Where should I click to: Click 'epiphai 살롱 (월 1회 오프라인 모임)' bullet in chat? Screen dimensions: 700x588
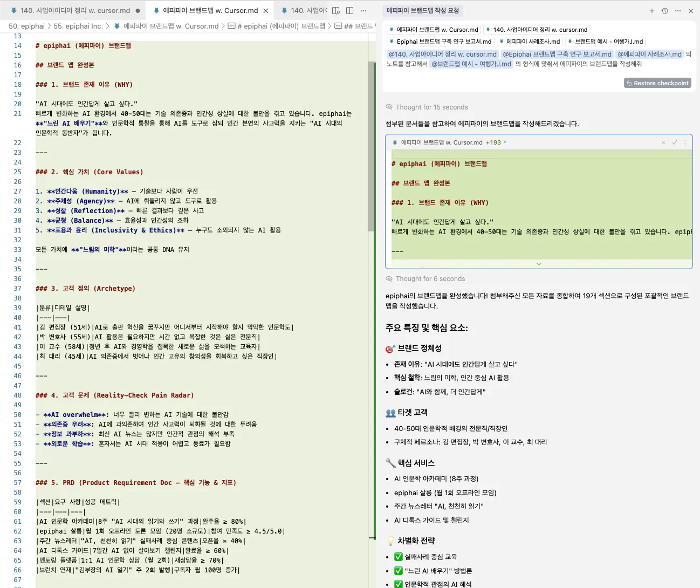coord(445,493)
